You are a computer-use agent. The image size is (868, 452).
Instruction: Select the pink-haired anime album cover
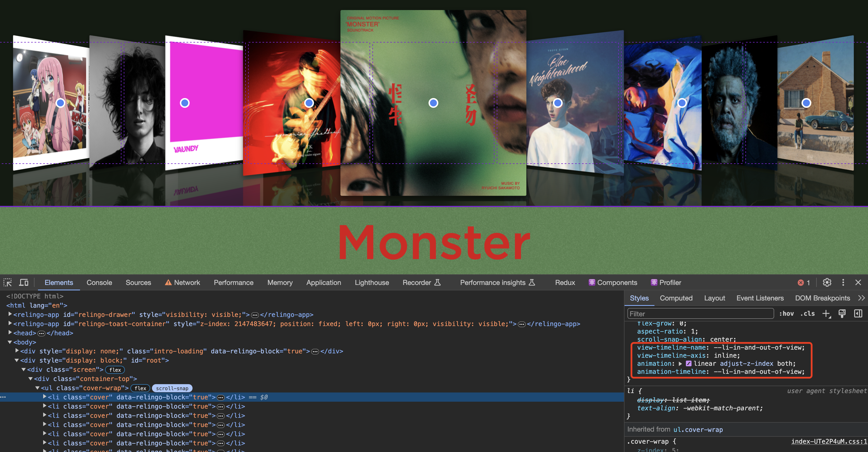click(51, 103)
